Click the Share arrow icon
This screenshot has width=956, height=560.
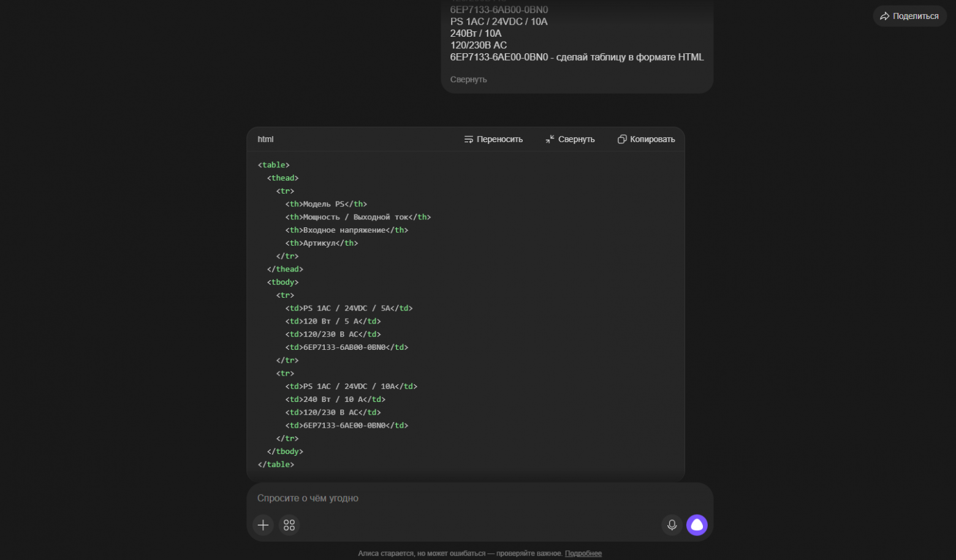click(x=884, y=17)
